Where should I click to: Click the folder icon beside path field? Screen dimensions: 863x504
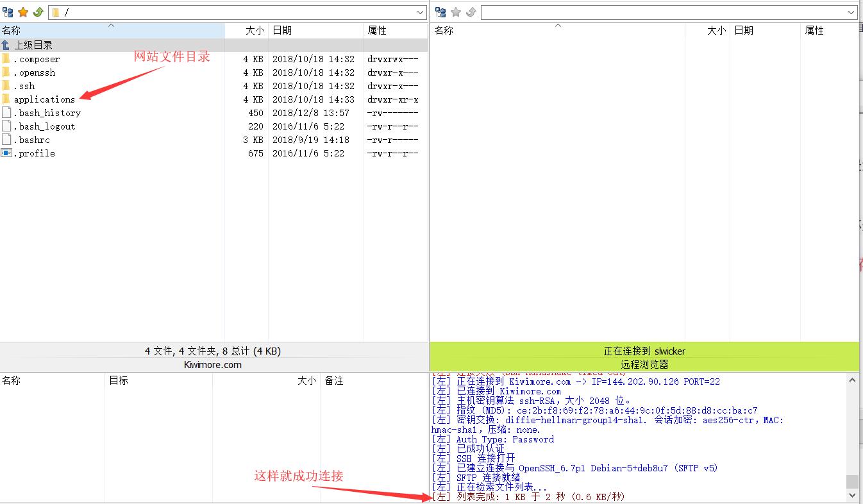pos(55,12)
